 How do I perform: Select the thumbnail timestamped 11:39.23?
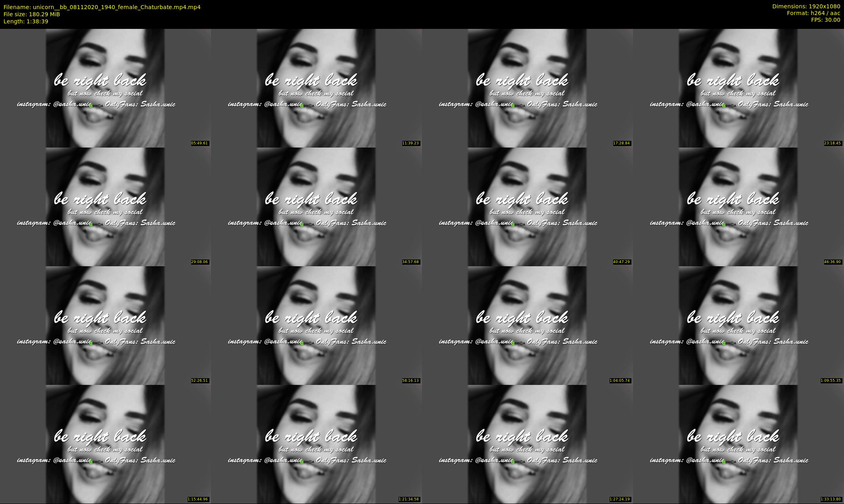pos(316,88)
